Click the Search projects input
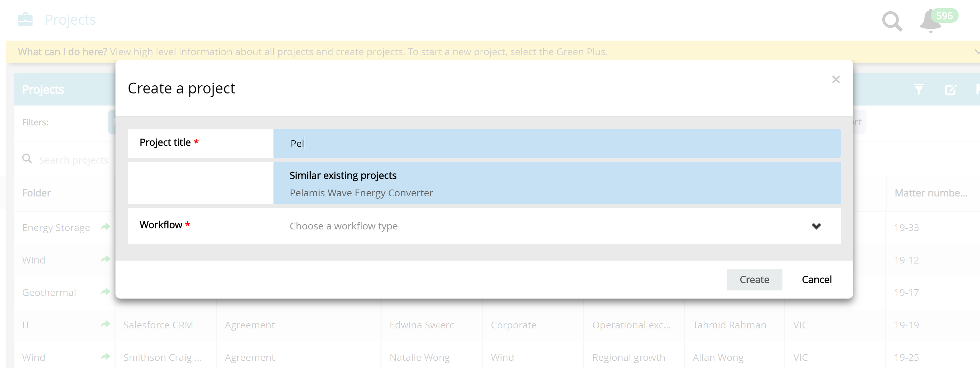 pyautogui.click(x=73, y=160)
